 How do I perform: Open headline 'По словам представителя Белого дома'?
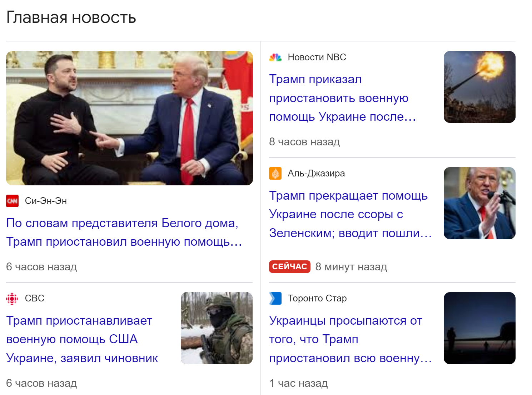click(124, 232)
